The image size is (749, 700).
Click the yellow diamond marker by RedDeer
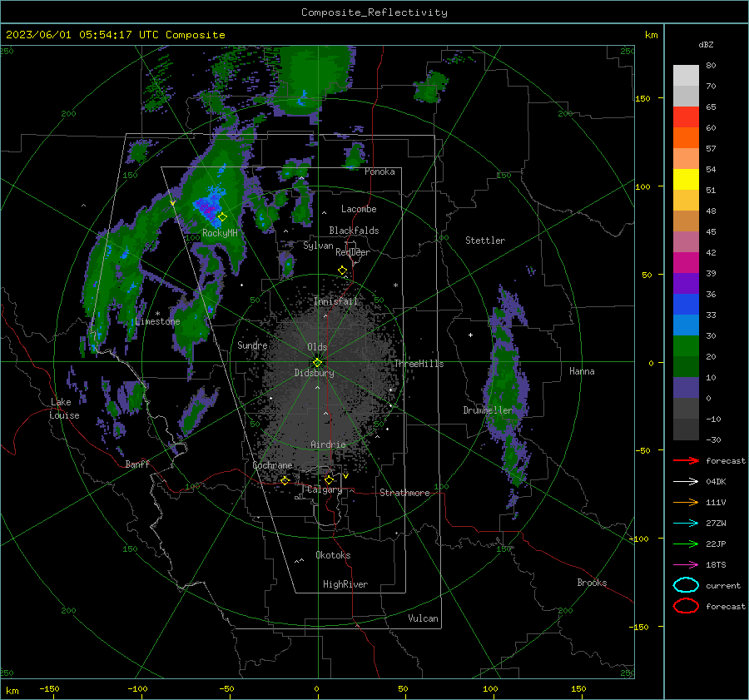click(343, 271)
